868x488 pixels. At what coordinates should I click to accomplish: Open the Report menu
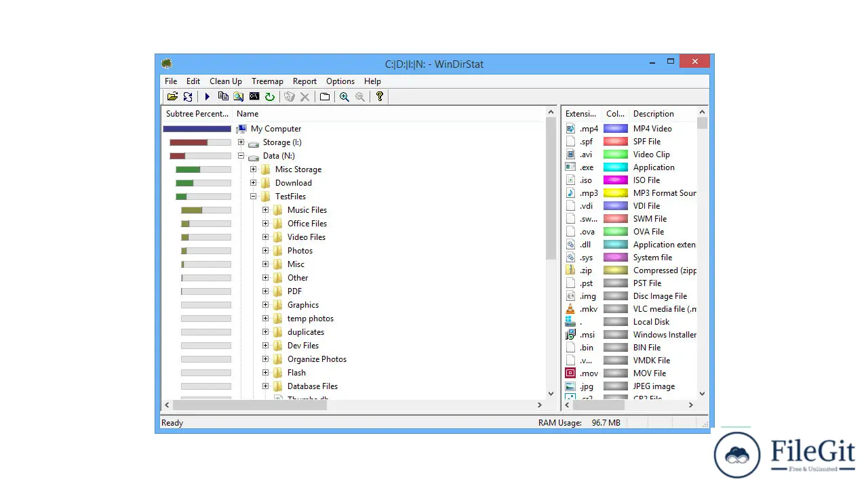[x=304, y=81]
